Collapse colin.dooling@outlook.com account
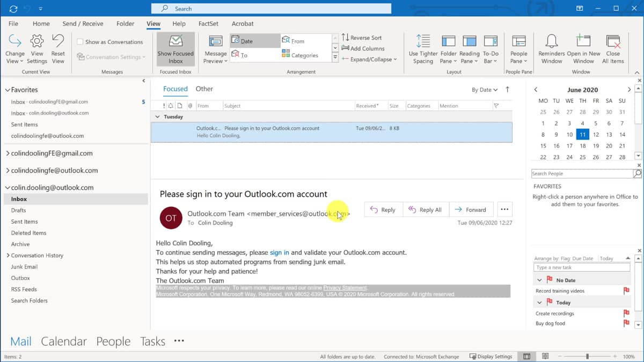 click(x=7, y=188)
